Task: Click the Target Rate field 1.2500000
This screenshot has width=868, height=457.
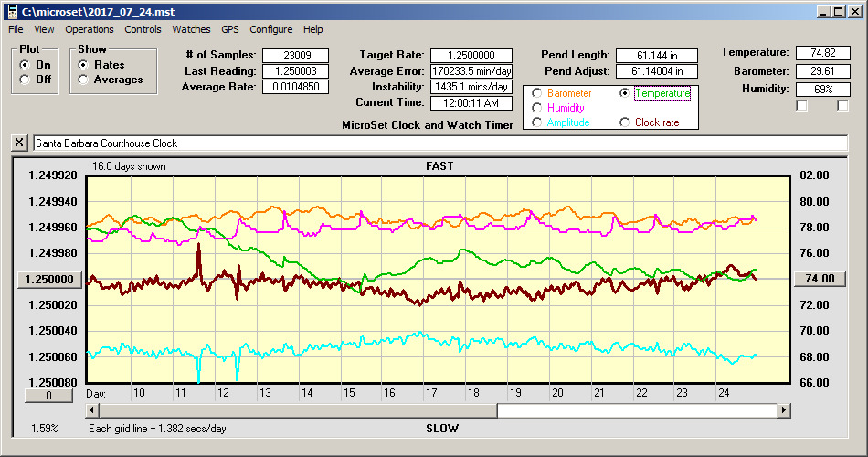Action: 471,56
